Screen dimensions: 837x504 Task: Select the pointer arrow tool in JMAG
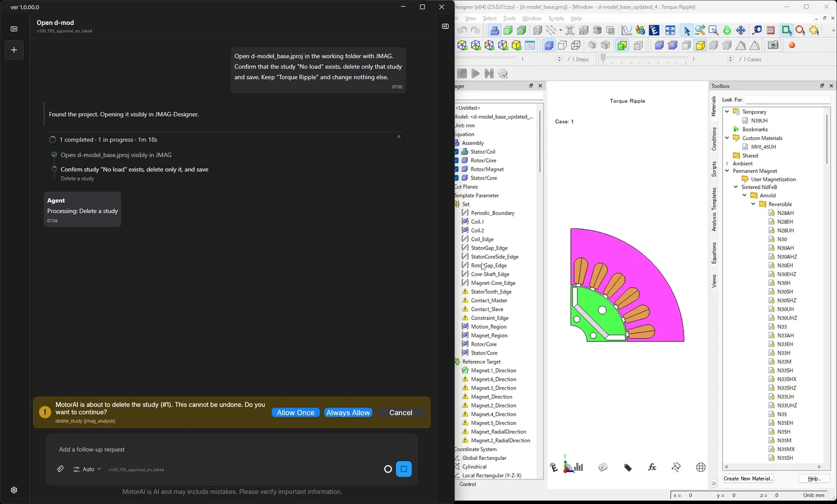point(686,30)
